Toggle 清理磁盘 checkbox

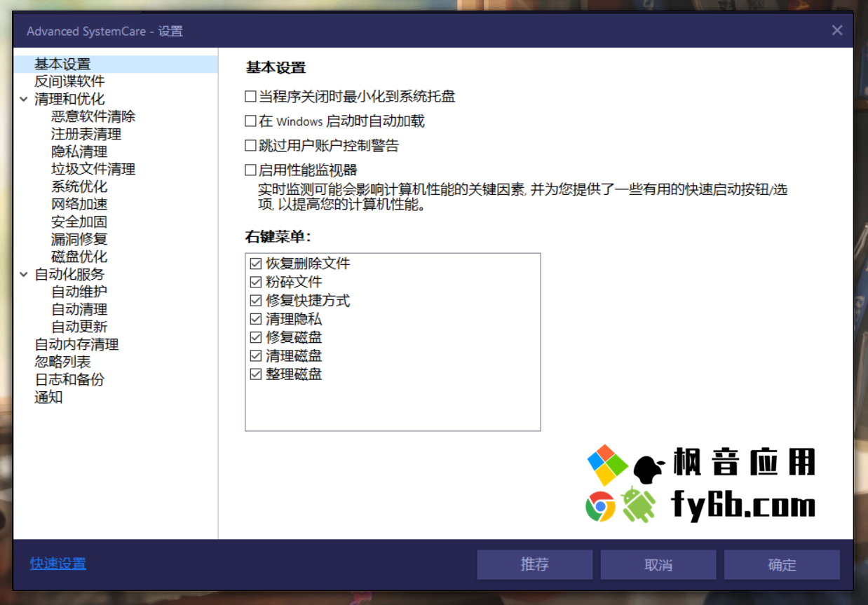[x=255, y=355]
